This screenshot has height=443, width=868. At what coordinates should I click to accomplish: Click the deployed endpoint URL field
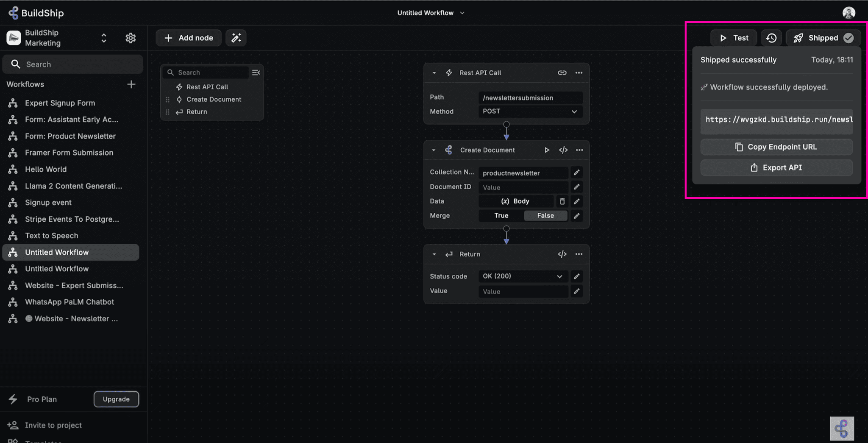776,121
